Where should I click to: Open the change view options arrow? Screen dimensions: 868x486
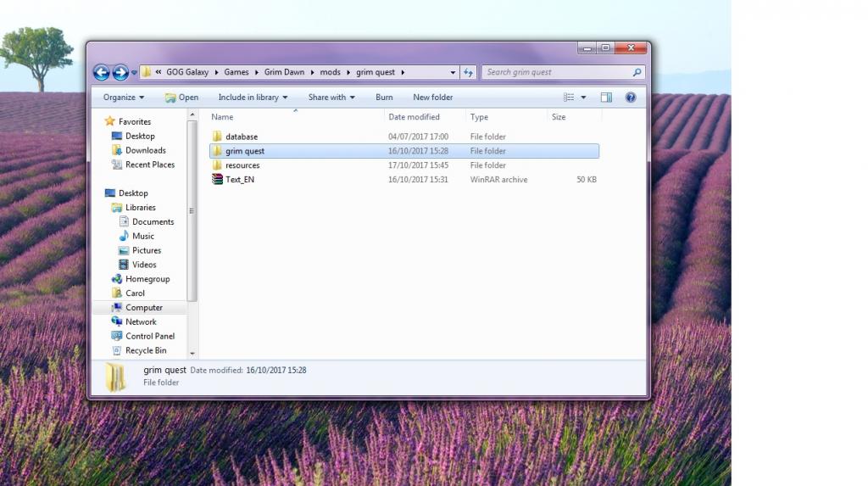[x=583, y=98]
